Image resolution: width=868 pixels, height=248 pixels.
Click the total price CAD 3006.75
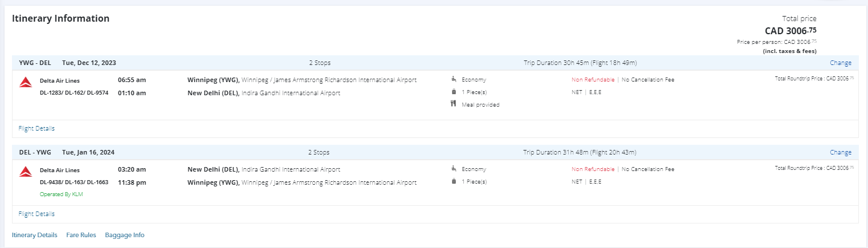[790, 31]
